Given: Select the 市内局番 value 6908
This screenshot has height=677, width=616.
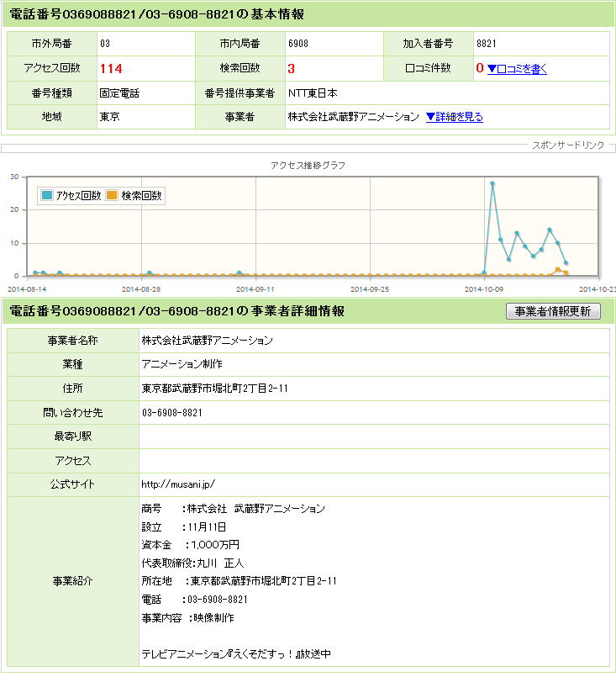Looking at the screenshot, I should (x=298, y=44).
